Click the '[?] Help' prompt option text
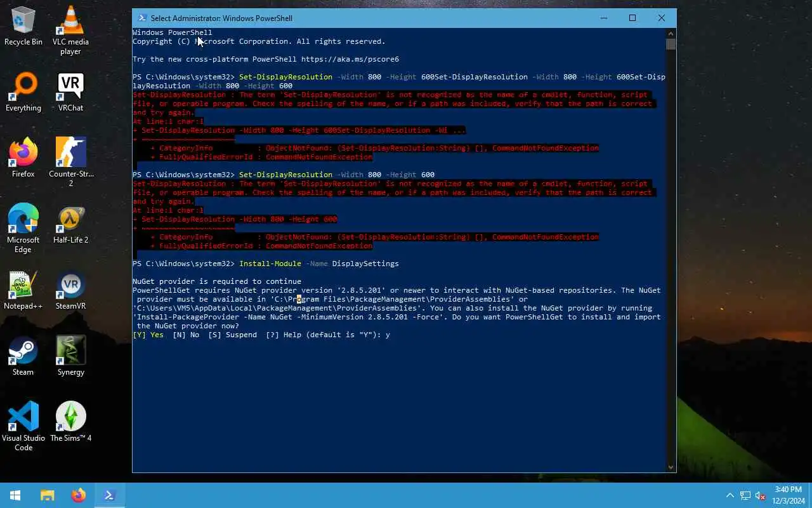The width and height of the screenshot is (812, 508). [x=283, y=335]
